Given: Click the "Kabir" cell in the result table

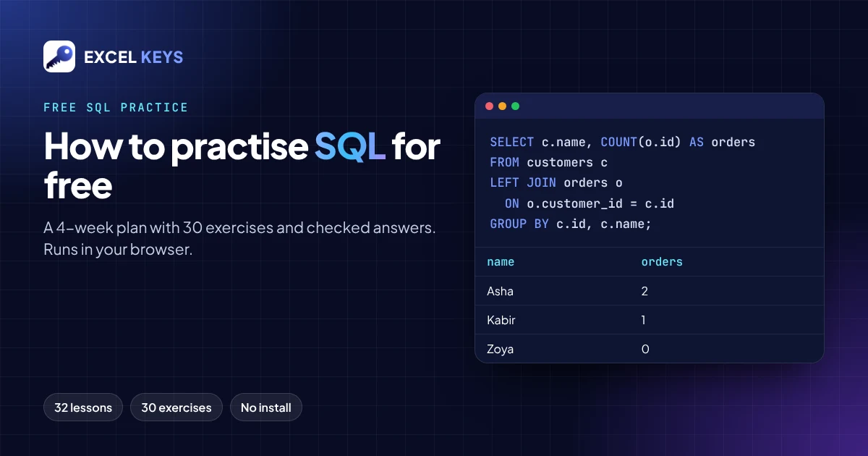Looking at the screenshot, I should click(x=501, y=320).
